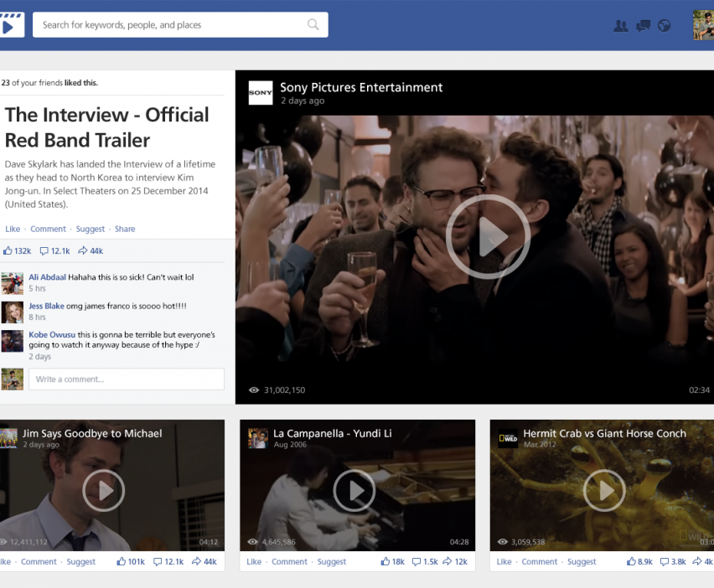Click Like under La Campanella video

pyautogui.click(x=254, y=562)
